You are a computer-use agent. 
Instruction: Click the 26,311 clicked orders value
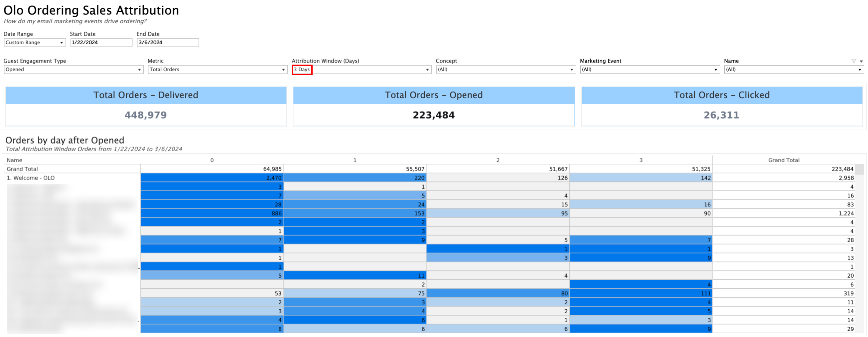click(x=721, y=115)
